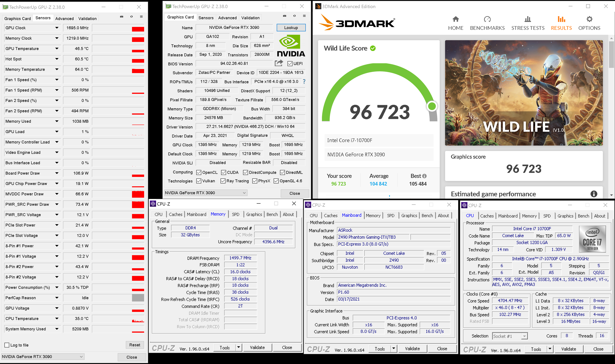Open GPU selector dropdown in GPU-Z Sensors window
Screen dimensions: 615x364
click(43, 356)
